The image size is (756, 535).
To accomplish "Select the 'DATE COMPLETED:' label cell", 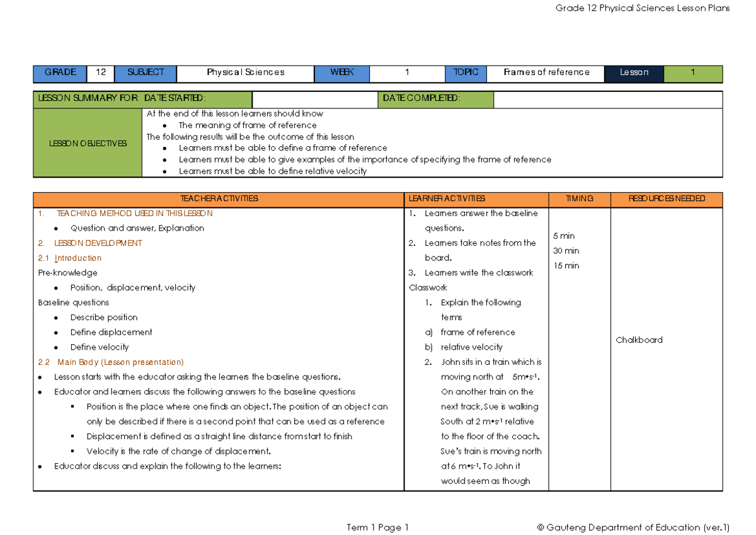I will [x=436, y=100].
